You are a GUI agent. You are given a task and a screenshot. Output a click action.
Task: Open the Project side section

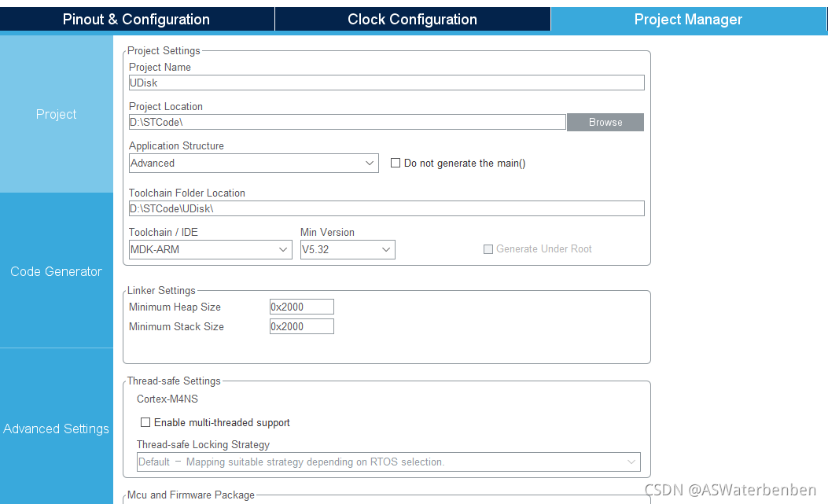[57, 114]
